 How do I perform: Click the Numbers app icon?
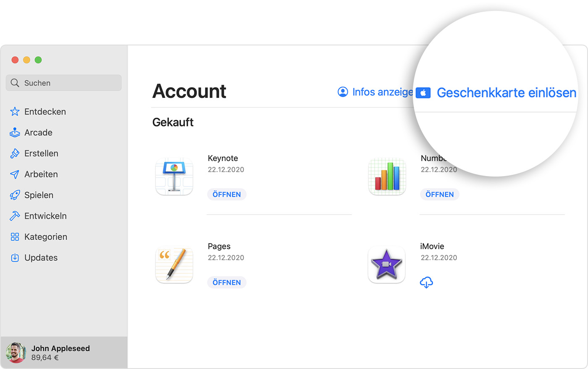387,177
